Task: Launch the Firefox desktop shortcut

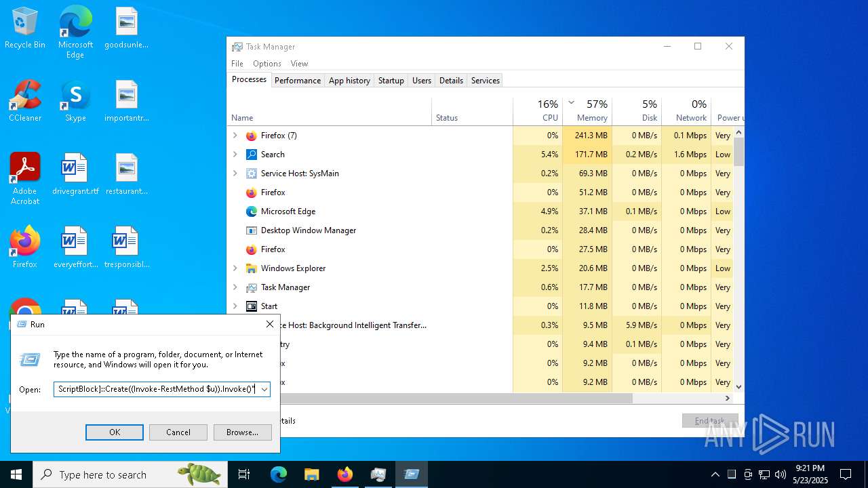Action: click(25, 248)
